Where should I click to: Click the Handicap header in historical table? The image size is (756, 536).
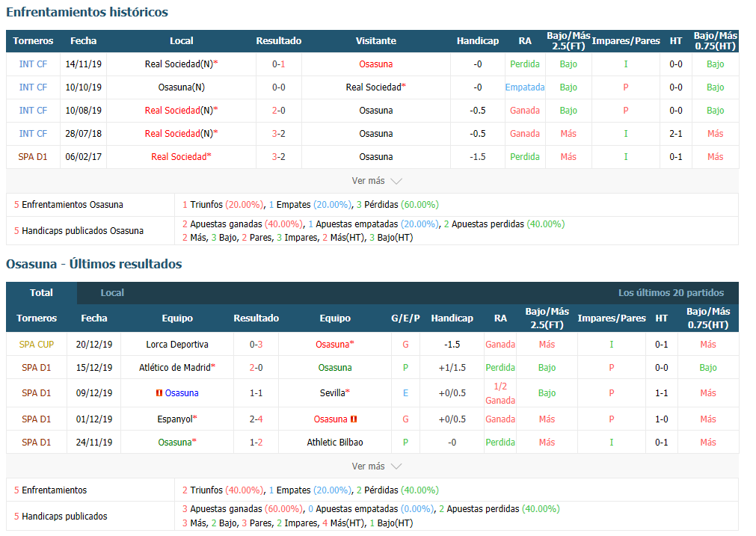coord(477,41)
